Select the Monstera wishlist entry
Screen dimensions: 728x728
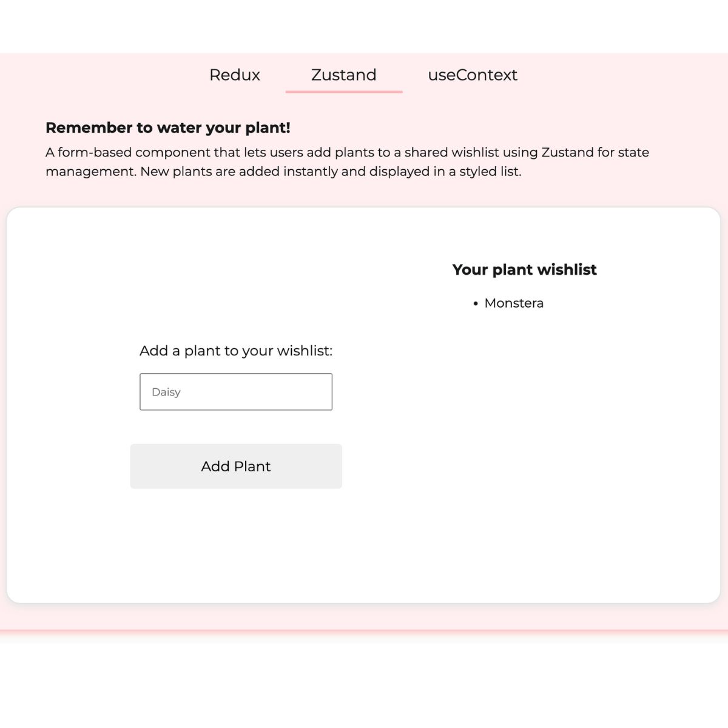[x=514, y=303]
